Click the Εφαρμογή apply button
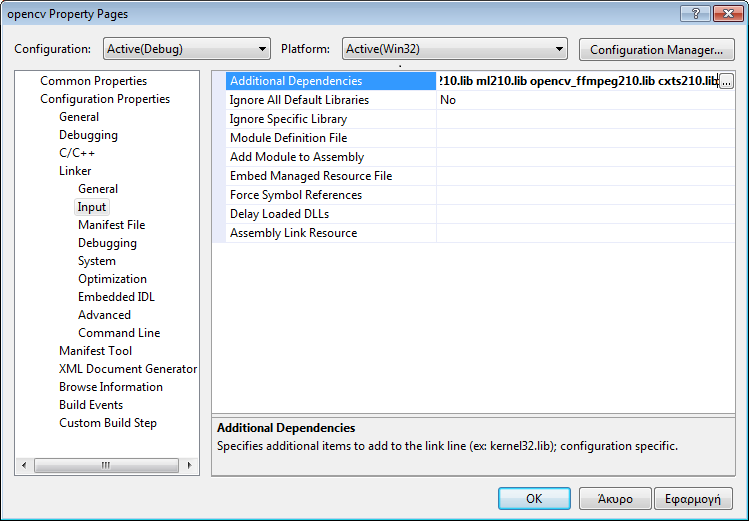The width and height of the screenshot is (749, 521). (x=693, y=499)
